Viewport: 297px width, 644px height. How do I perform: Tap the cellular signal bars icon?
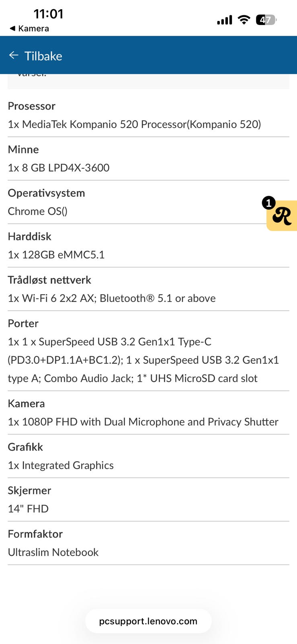click(x=224, y=20)
